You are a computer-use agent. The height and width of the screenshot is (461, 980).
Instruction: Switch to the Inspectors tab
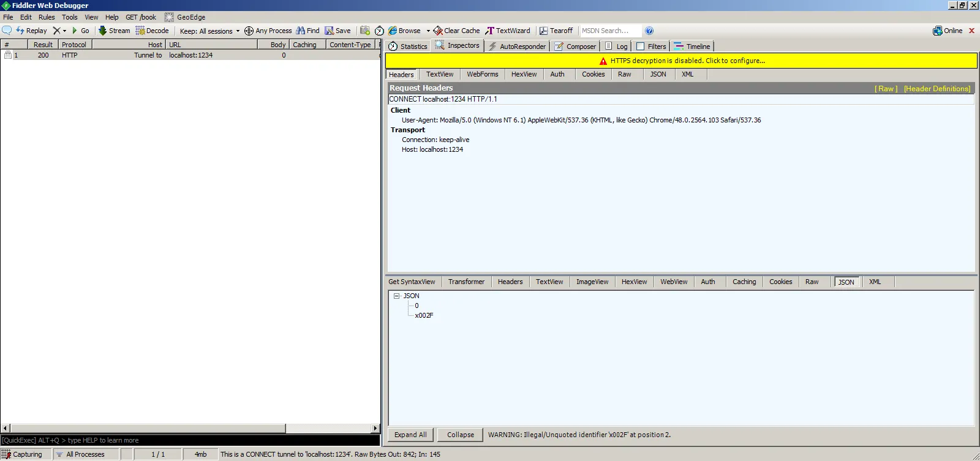pyautogui.click(x=458, y=45)
